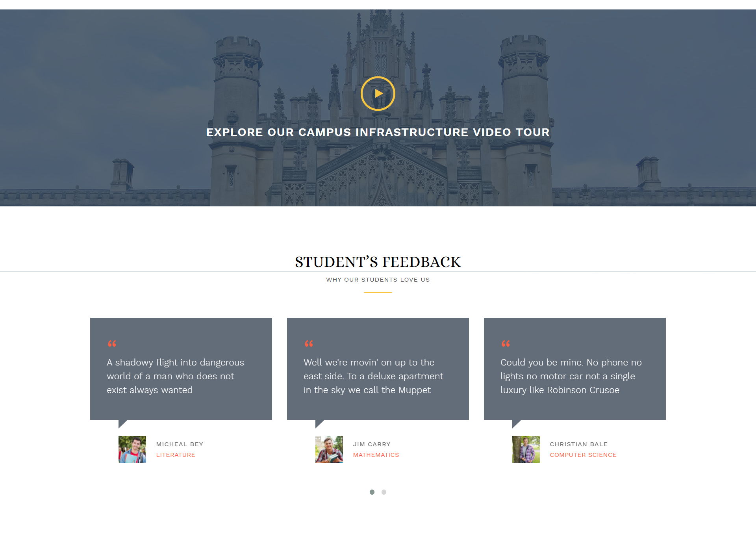Image resolution: width=756 pixels, height=538 pixels.
Task: Click Christian Bale's profile photo
Action: pyautogui.click(x=526, y=449)
